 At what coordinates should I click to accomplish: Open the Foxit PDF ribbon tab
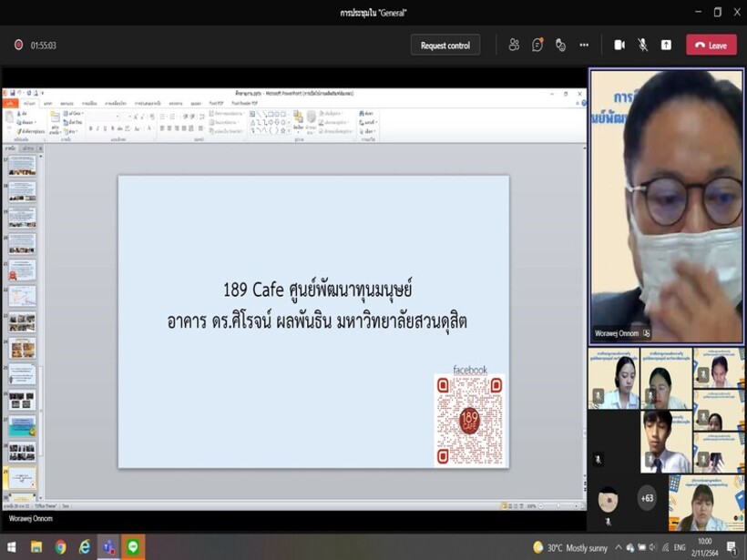point(216,103)
